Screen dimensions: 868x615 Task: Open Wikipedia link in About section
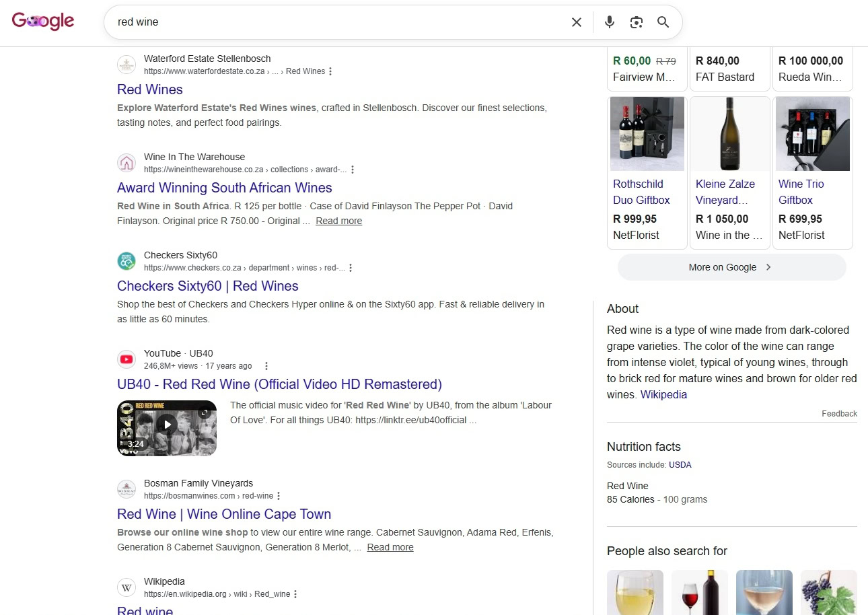[663, 395]
